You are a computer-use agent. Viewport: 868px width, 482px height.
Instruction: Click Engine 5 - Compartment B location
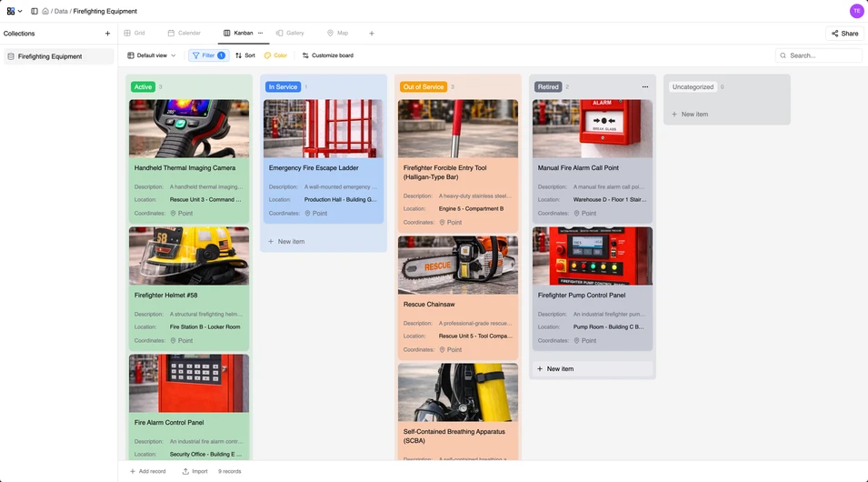point(471,209)
